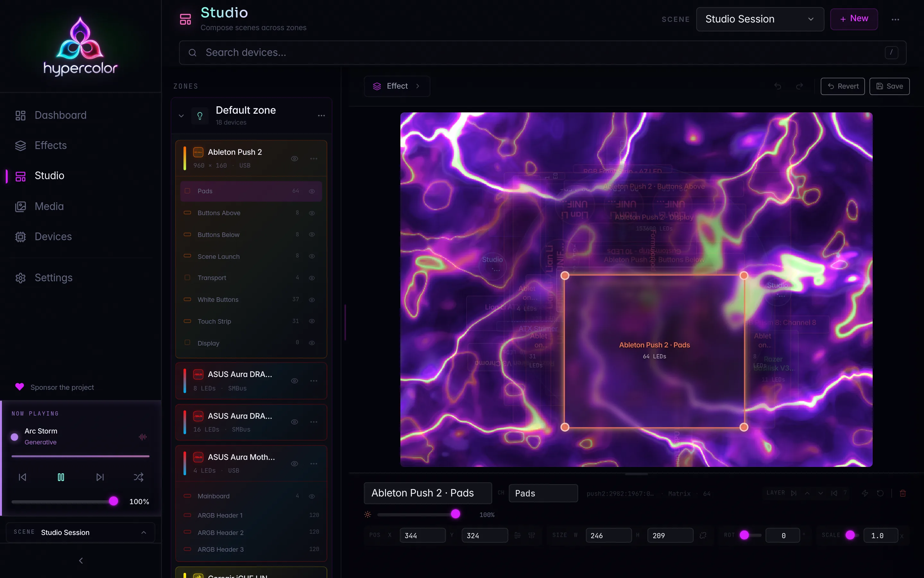924x578 pixels.
Task: Click the sponsor heart icon
Action: click(x=20, y=387)
